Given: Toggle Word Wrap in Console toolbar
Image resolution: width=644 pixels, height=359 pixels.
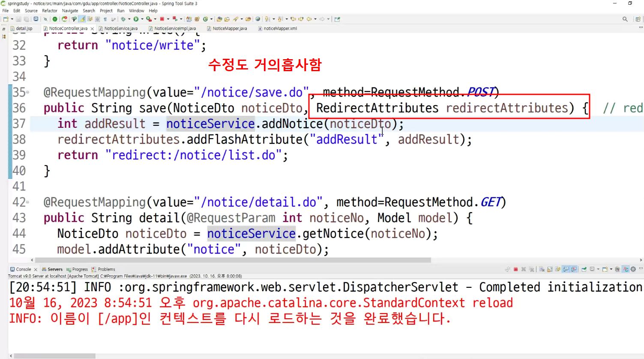Looking at the screenshot, I should (557, 269).
